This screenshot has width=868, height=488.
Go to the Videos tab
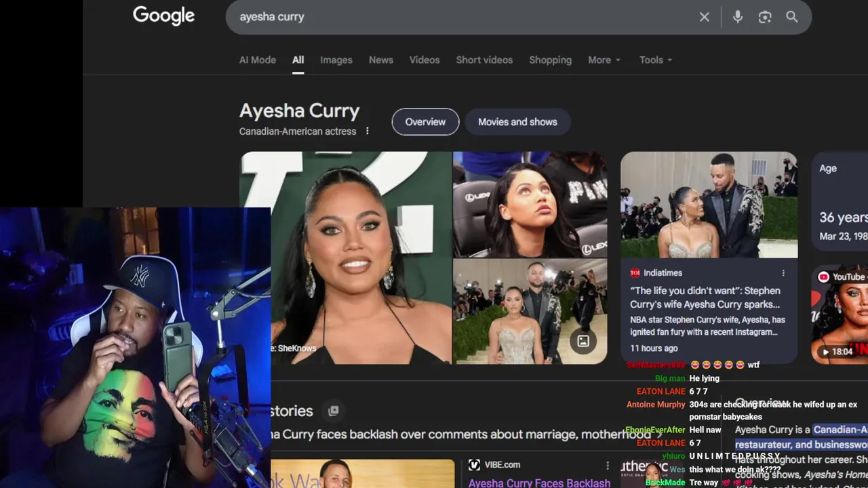pyautogui.click(x=425, y=60)
